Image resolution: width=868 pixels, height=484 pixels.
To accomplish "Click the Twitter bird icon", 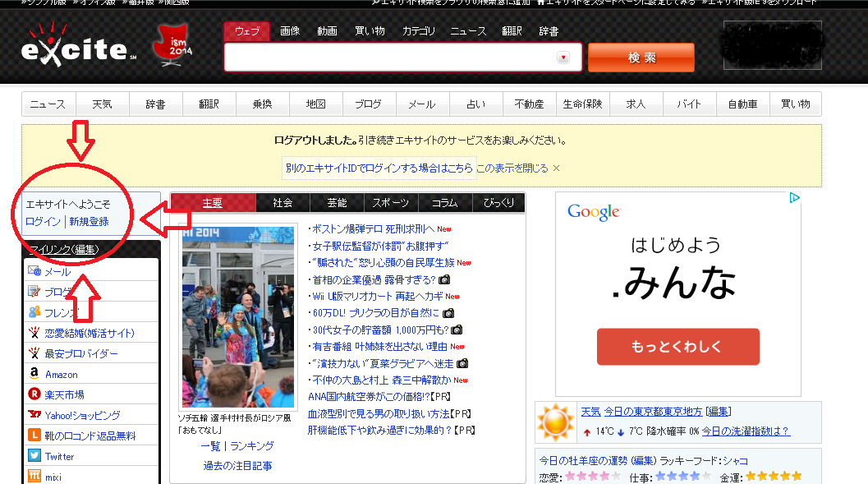I will (34, 455).
